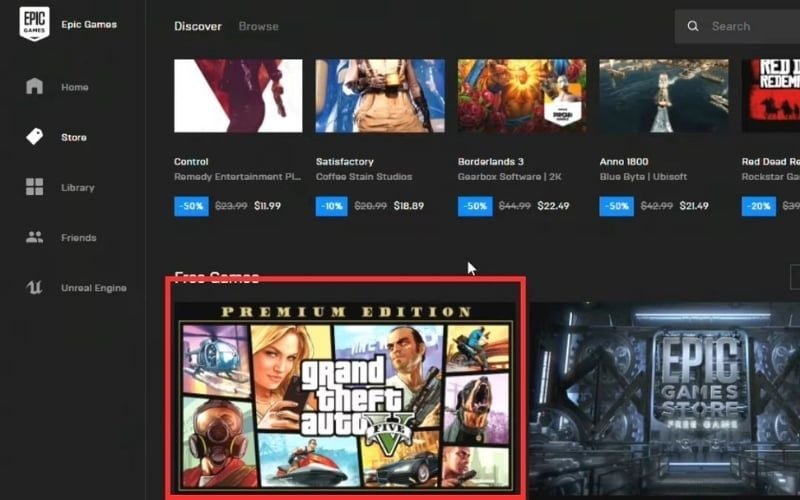The image size is (800, 500).
Task: Click the Library grid icon
Action: pos(34,187)
